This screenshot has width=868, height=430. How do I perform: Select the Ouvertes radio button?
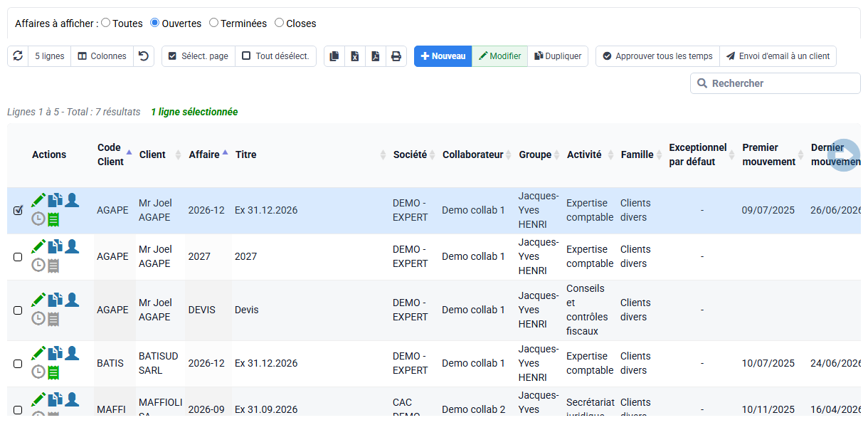point(154,23)
